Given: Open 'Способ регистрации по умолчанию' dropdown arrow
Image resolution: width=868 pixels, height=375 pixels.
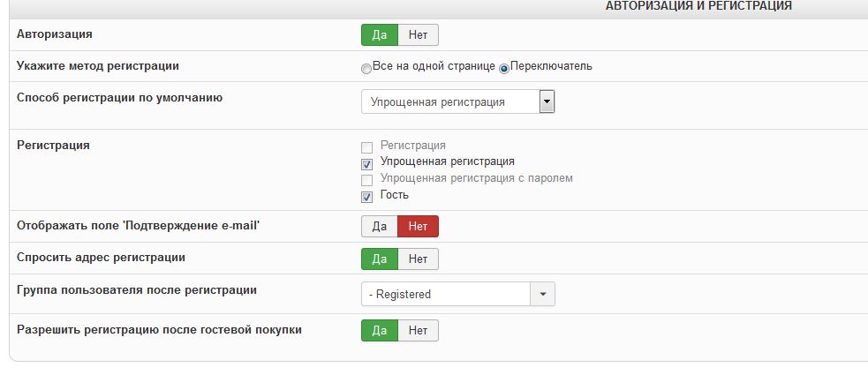Looking at the screenshot, I should coord(547,101).
